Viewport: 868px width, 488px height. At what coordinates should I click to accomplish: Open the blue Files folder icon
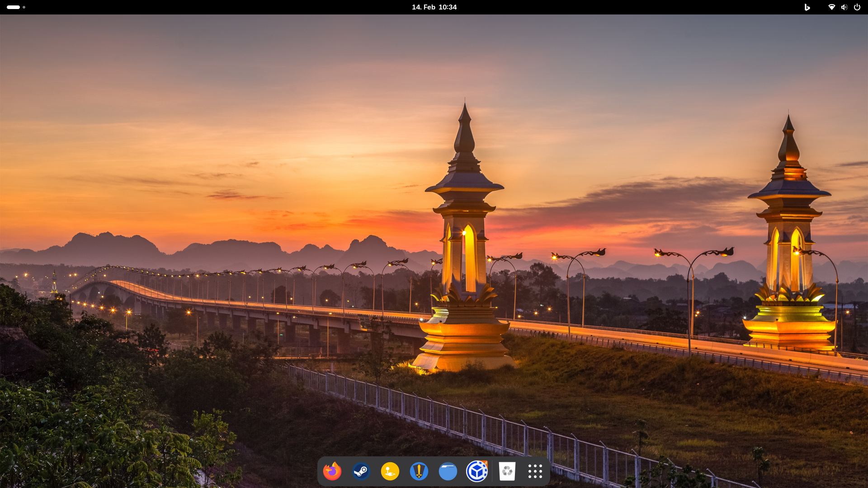(x=448, y=471)
